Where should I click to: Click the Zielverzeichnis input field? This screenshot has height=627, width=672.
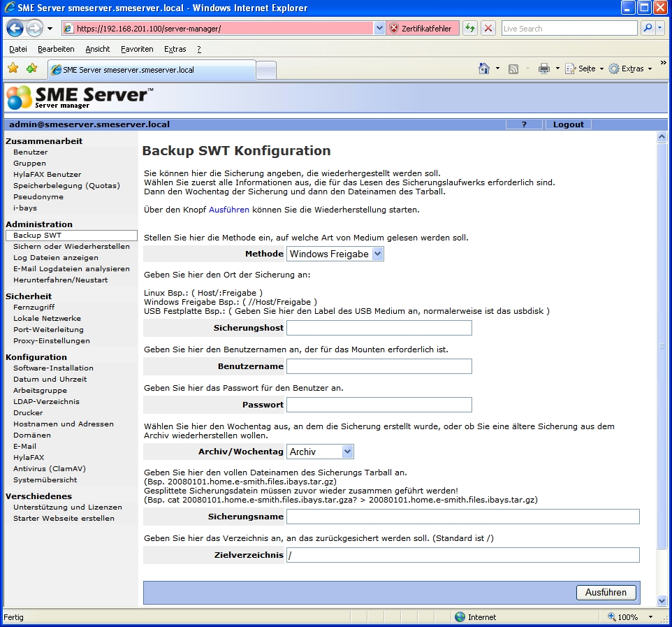(463, 555)
